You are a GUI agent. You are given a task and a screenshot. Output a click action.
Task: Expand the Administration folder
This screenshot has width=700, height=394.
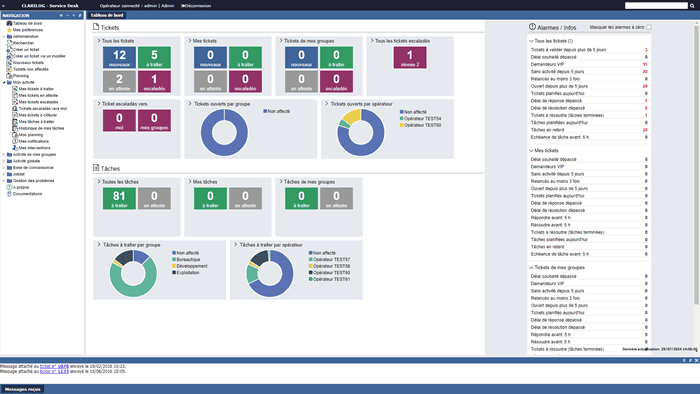[x=4, y=37]
